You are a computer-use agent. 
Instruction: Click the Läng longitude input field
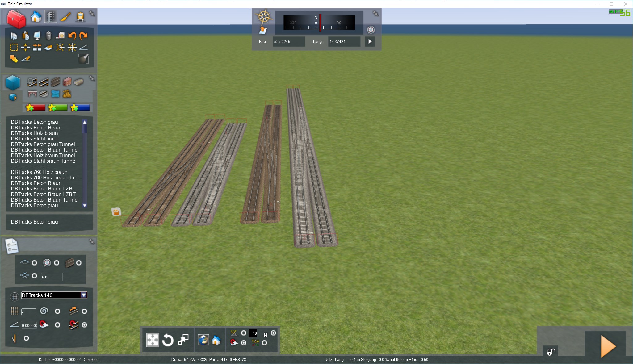[344, 42]
